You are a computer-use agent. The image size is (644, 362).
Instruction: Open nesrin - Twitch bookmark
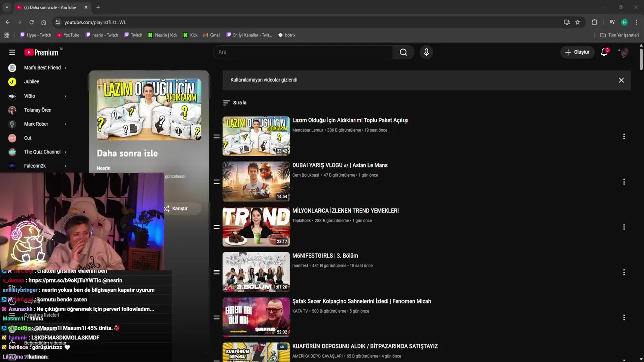pos(102,35)
